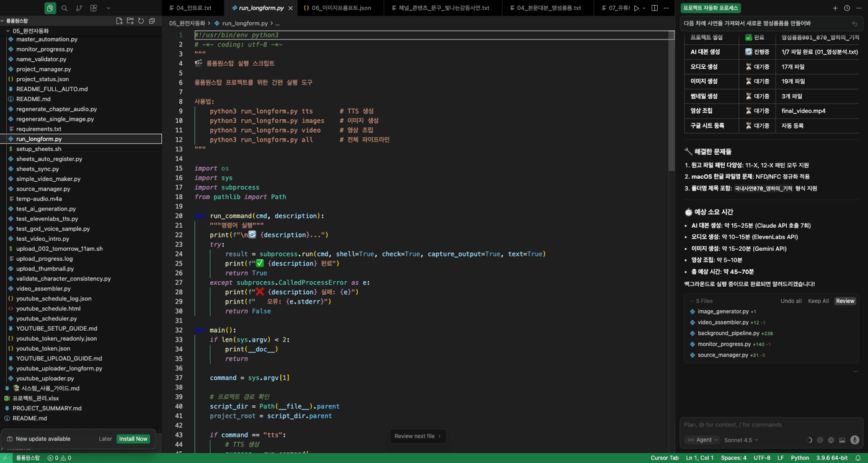Click the globe web search icon
868x463 pixels.
point(831,440)
